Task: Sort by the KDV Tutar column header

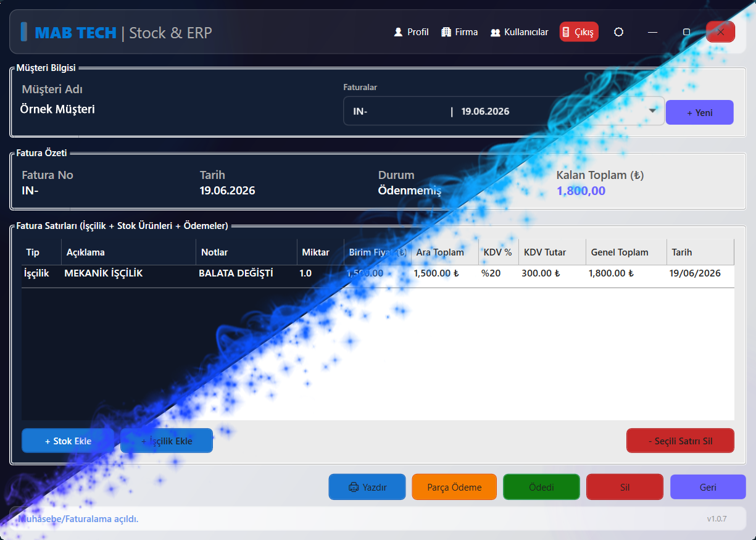Action: pos(552,252)
